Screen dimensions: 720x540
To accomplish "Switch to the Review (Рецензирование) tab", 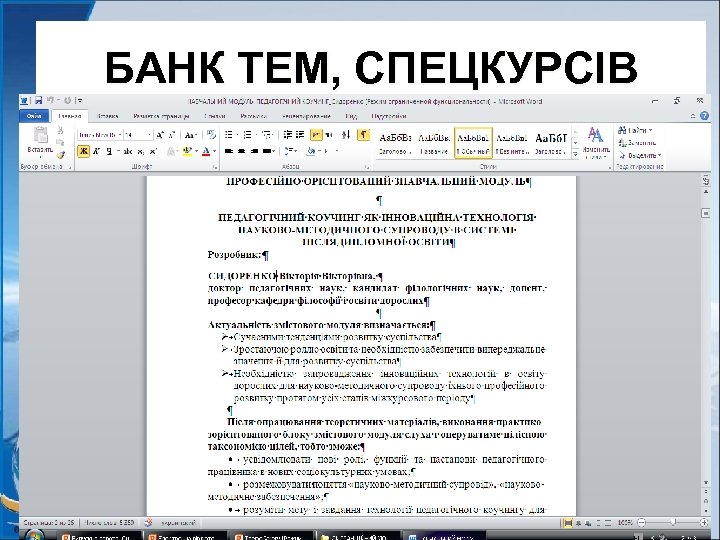I will click(306, 116).
